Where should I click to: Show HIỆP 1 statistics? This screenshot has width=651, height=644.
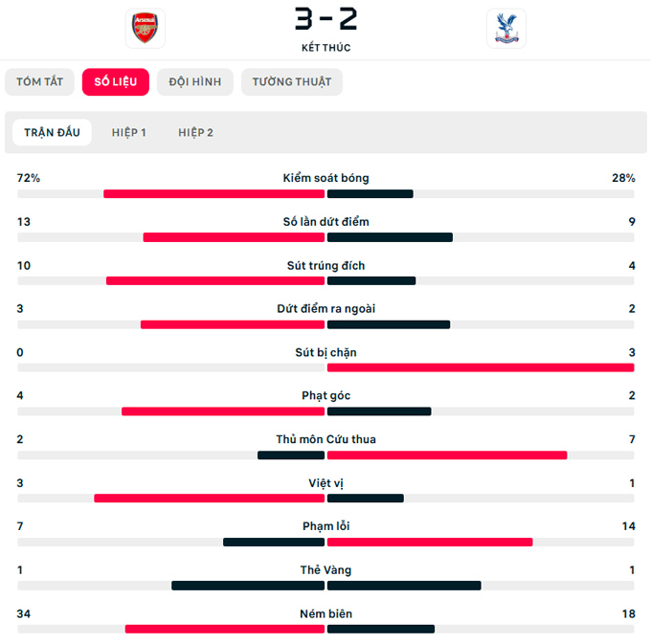tap(128, 132)
